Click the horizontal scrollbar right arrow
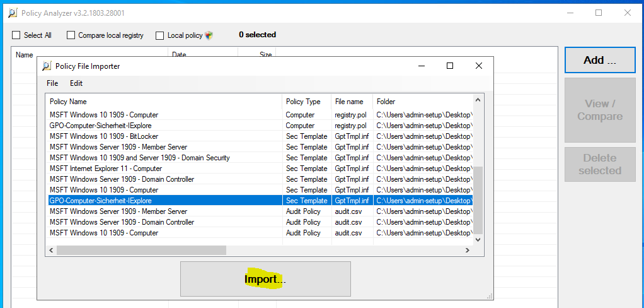 pos(468,250)
